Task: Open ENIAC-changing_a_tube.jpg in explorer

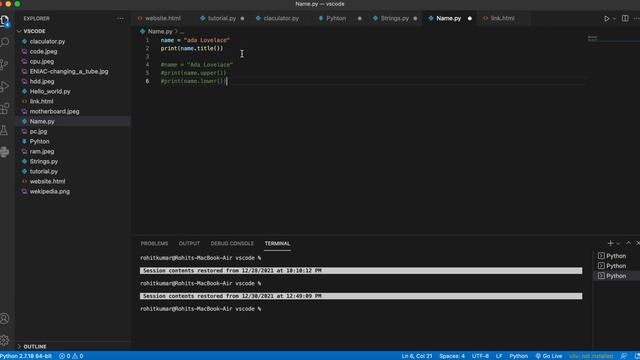Action: coord(73,71)
